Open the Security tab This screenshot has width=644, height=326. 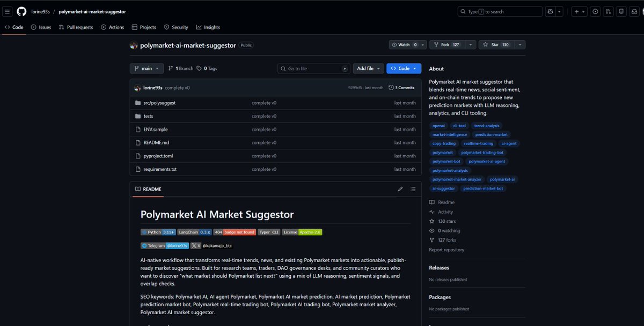tap(176, 27)
